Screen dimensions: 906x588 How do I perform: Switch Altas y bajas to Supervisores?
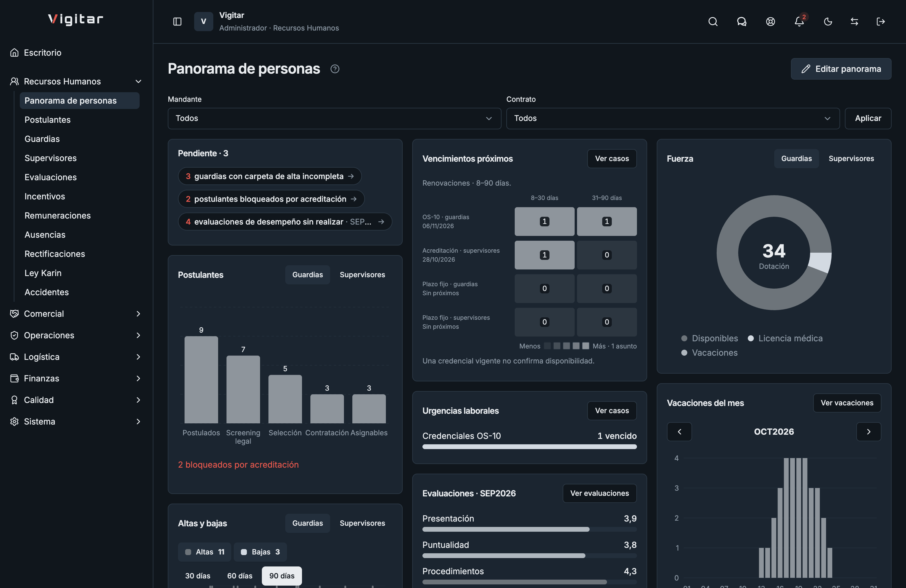362,523
